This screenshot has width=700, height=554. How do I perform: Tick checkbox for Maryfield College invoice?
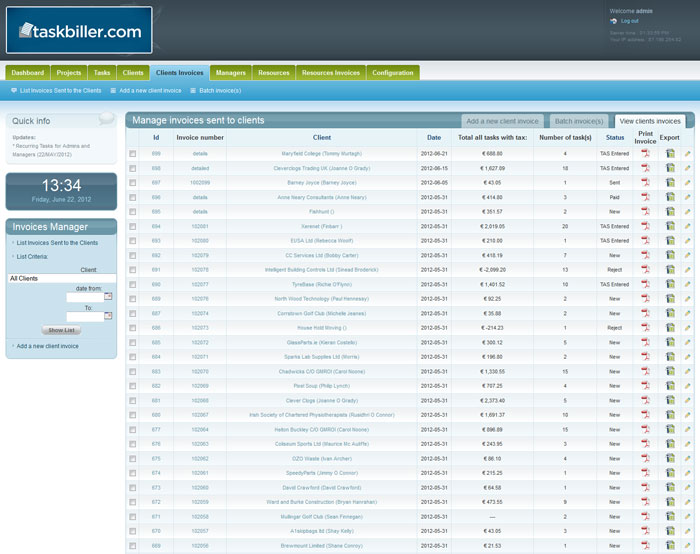133,154
